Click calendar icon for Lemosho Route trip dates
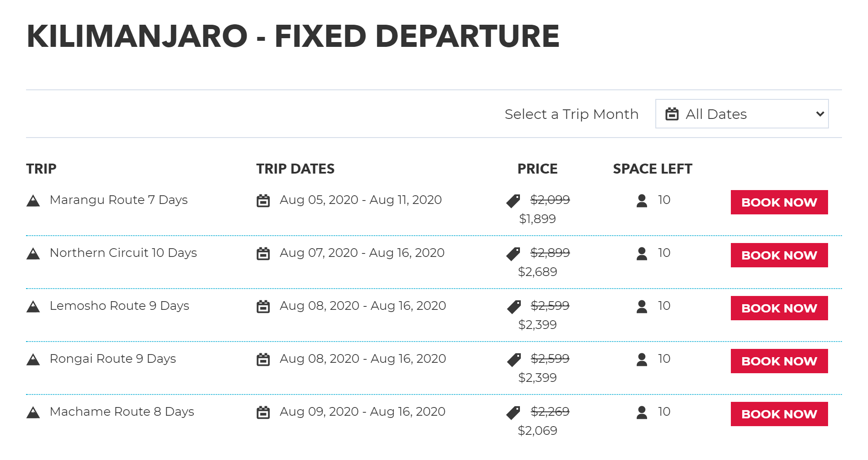 263,307
